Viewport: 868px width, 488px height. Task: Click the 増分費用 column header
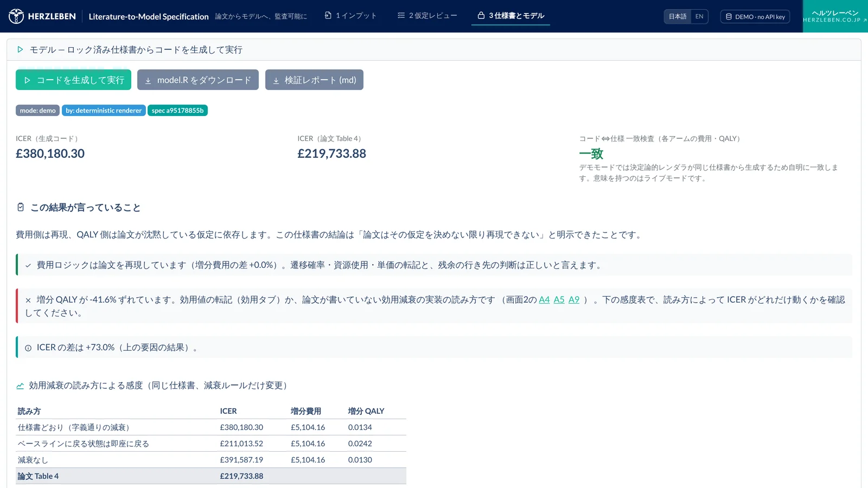click(306, 411)
